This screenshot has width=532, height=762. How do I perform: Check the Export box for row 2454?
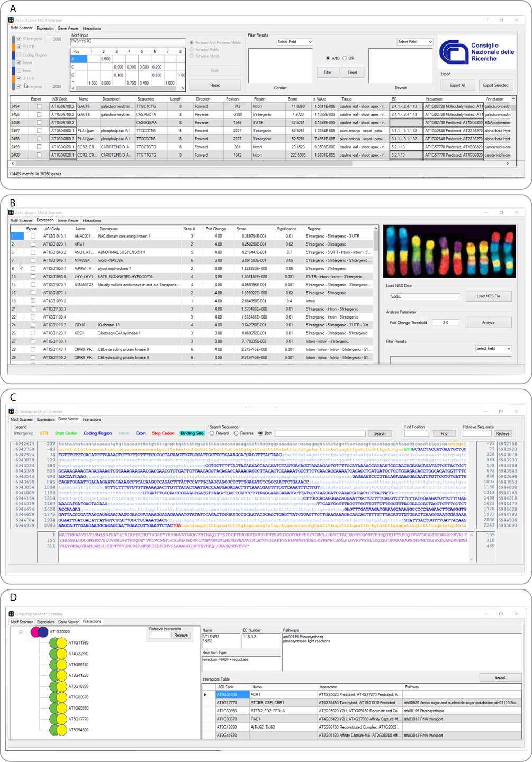tap(39, 106)
